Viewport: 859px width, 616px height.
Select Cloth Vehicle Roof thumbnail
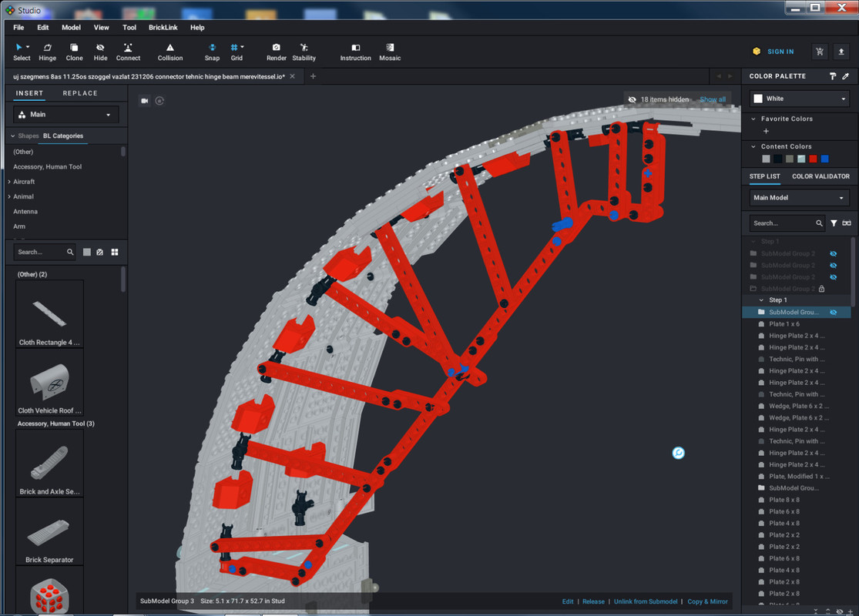[49, 382]
